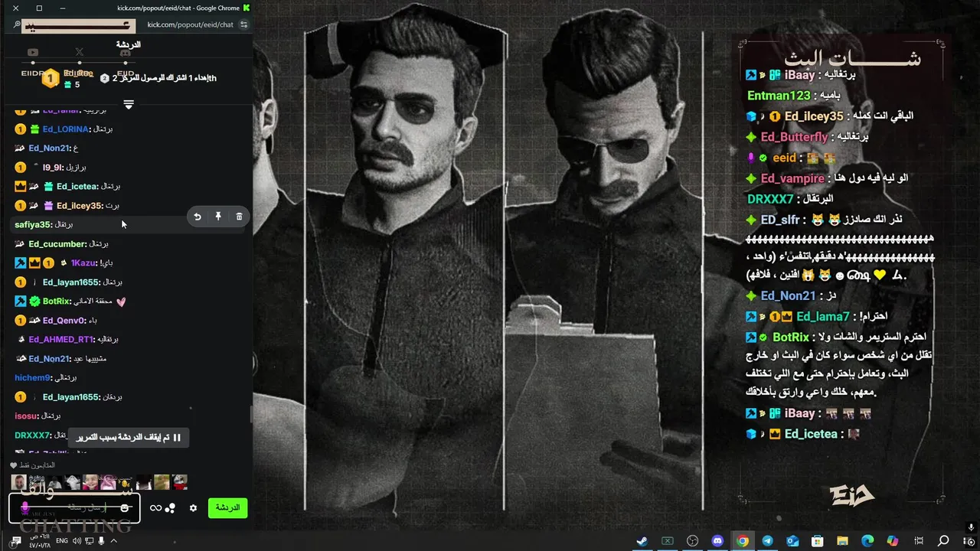980x551 pixels.
Task: Click the rank 2 badge in the gift banner
Action: click(x=104, y=78)
